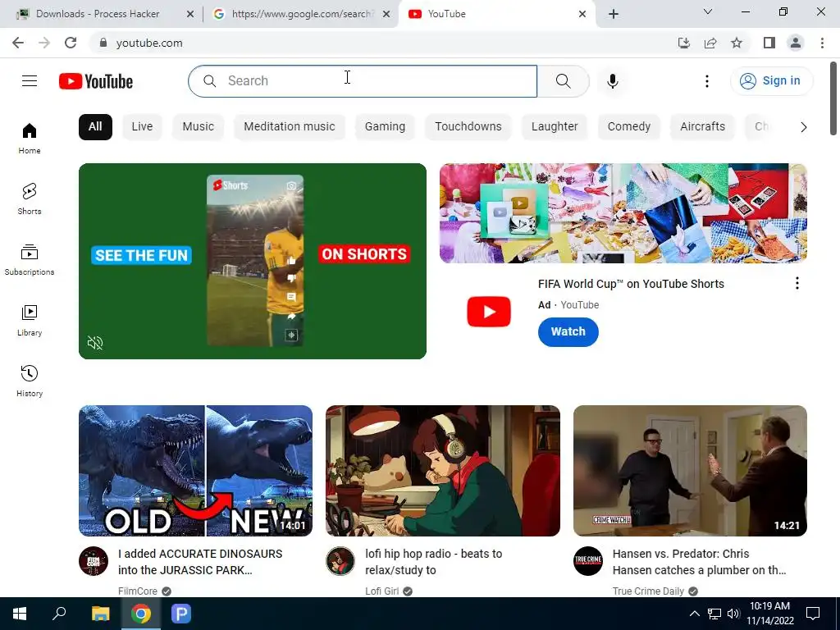
Task: Open Chrome's three-dot menu
Action: click(x=822, y=43)
